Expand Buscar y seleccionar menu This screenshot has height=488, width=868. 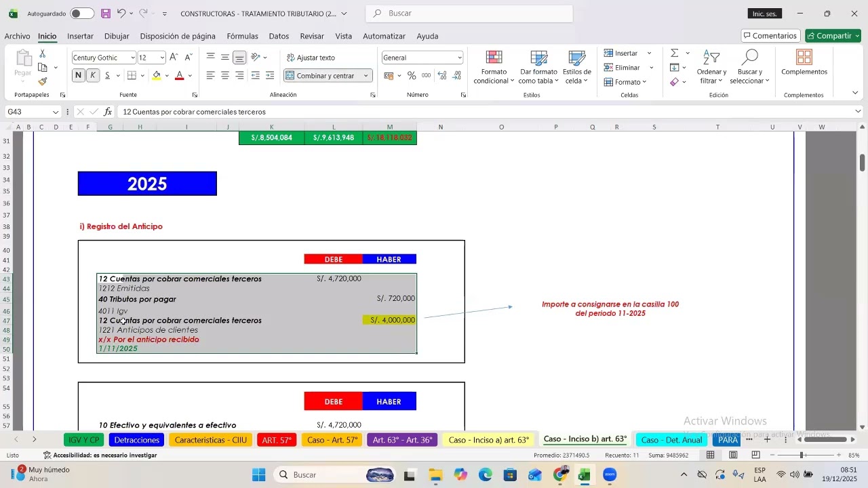pos(749,66)
